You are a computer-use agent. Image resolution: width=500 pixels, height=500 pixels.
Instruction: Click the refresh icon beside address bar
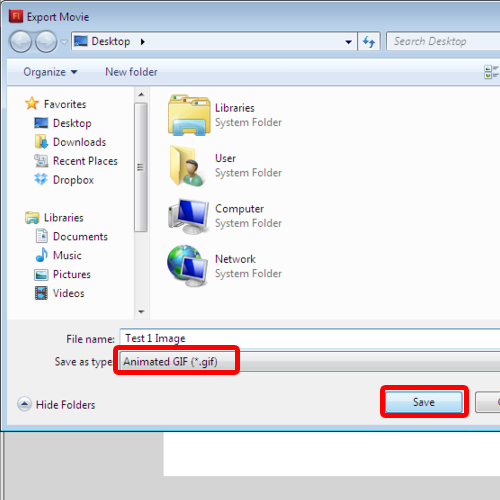(369, 42)
